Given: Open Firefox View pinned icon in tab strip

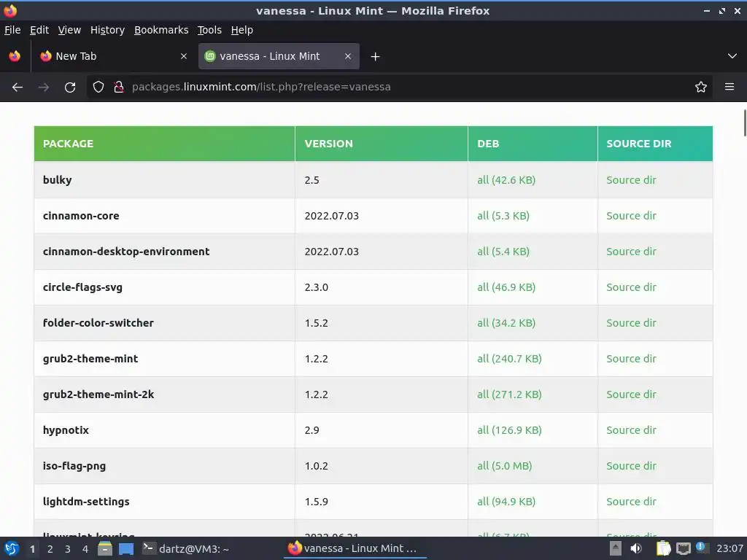Looking at the screenshot, I should coord(15,56).
